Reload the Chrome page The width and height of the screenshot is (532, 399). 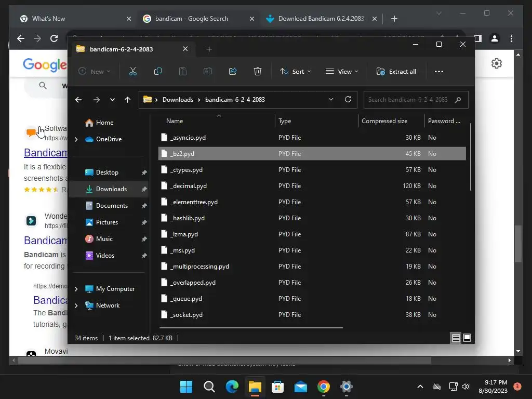pos(54,38)
